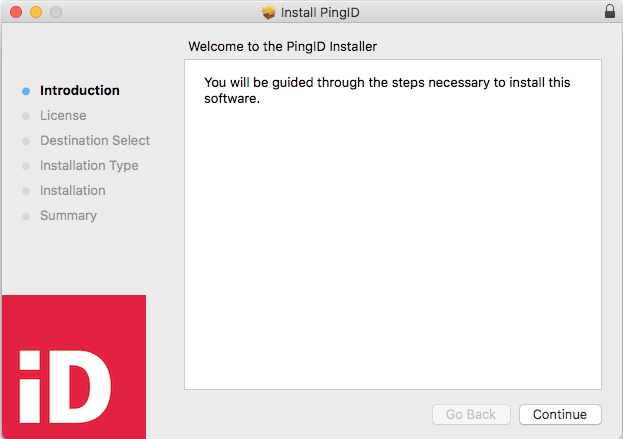623x439 pixels.
Task: Click the 'You will be guided' intro text
Action: coord(387,91)
